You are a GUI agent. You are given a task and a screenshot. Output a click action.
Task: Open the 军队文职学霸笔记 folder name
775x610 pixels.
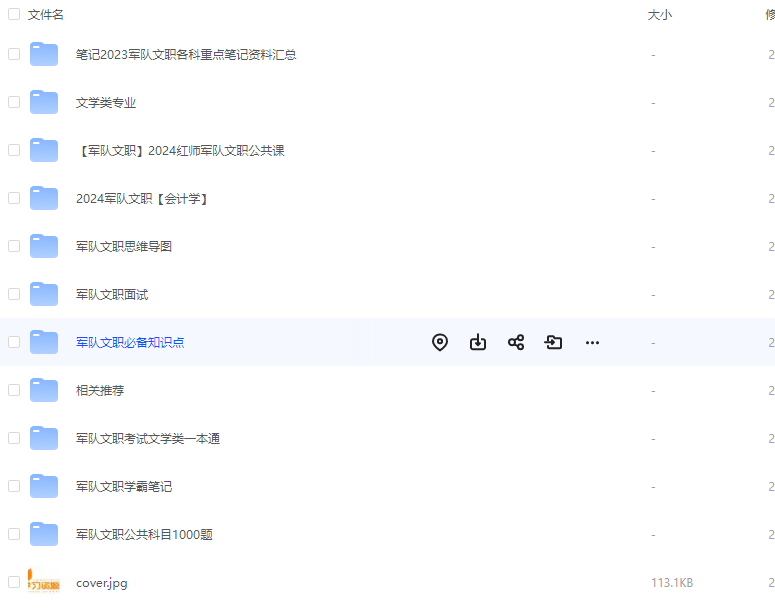pyautogui.click(x=124, y=486)
